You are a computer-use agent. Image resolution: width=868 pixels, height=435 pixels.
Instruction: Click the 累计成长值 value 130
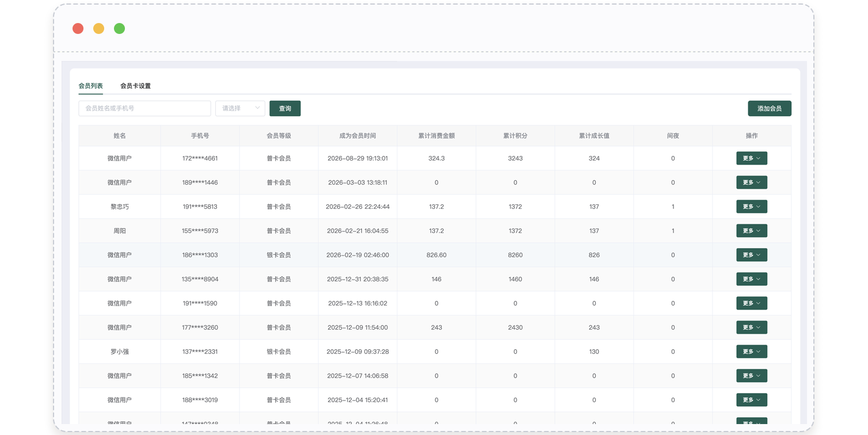coord(594,352)
